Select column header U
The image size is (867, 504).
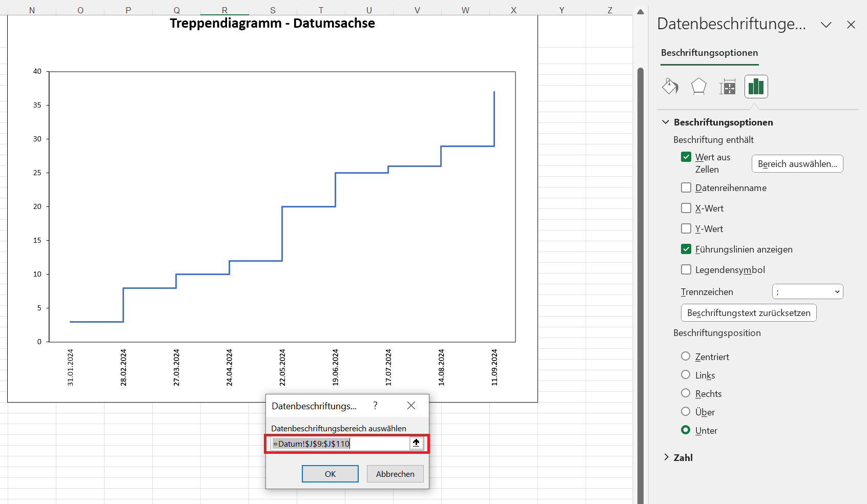[x=369, y=10]
